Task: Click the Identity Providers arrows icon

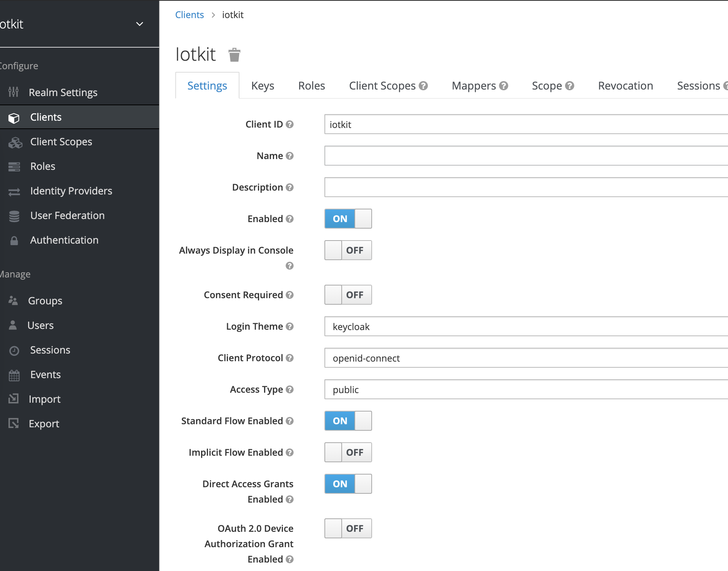Action: point(14,192)
